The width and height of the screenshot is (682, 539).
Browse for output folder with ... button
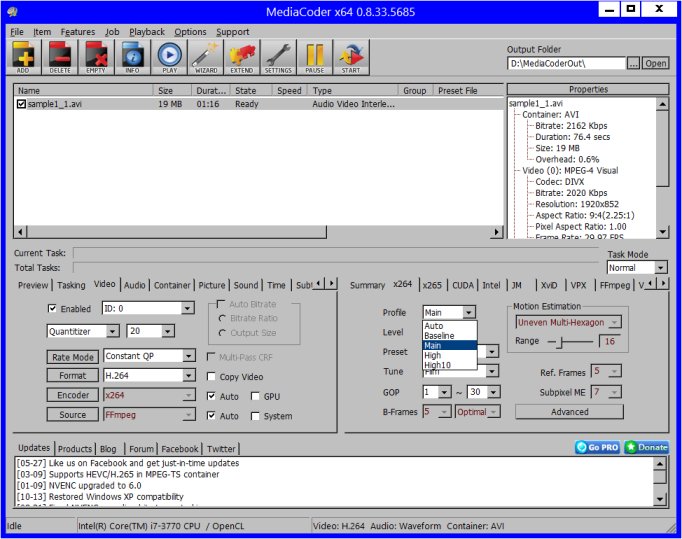633,64
